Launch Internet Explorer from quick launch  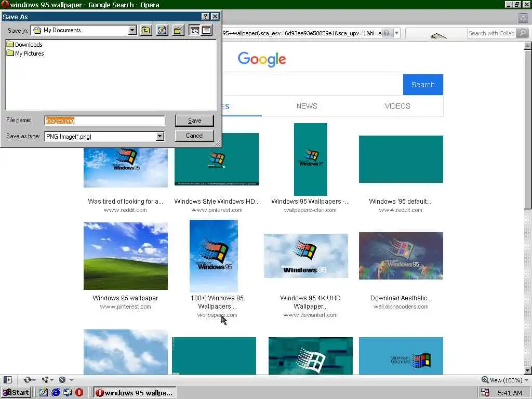click(x=55, y=393)
